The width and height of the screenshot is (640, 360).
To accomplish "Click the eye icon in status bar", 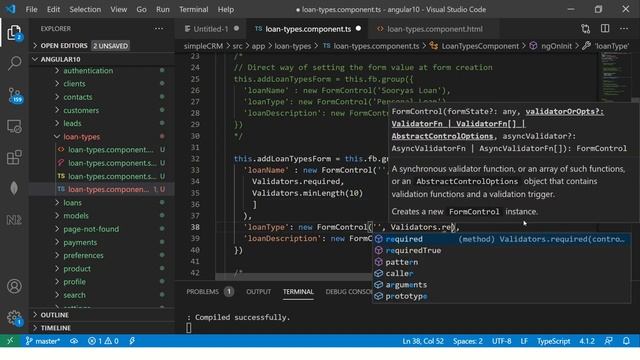I will pyautogui.click(x=74, y=341).
